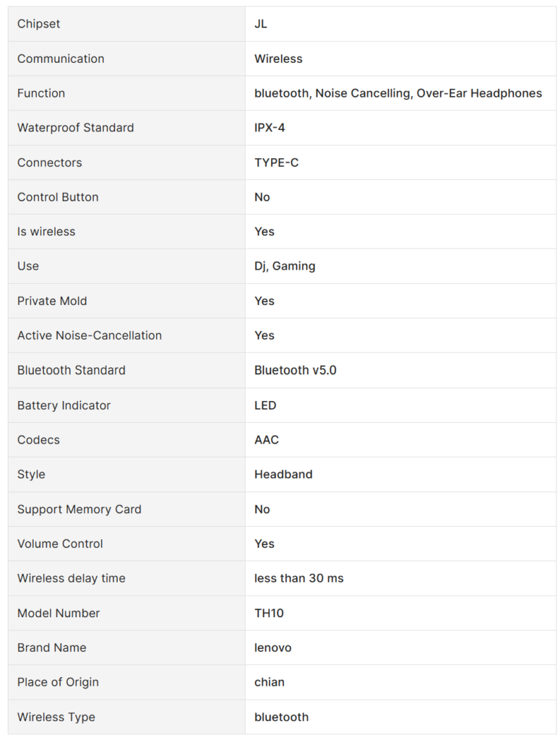Click the Active Noise-Cancellation label
Viewport: 560px width, 740px height.
pos(90,335)
